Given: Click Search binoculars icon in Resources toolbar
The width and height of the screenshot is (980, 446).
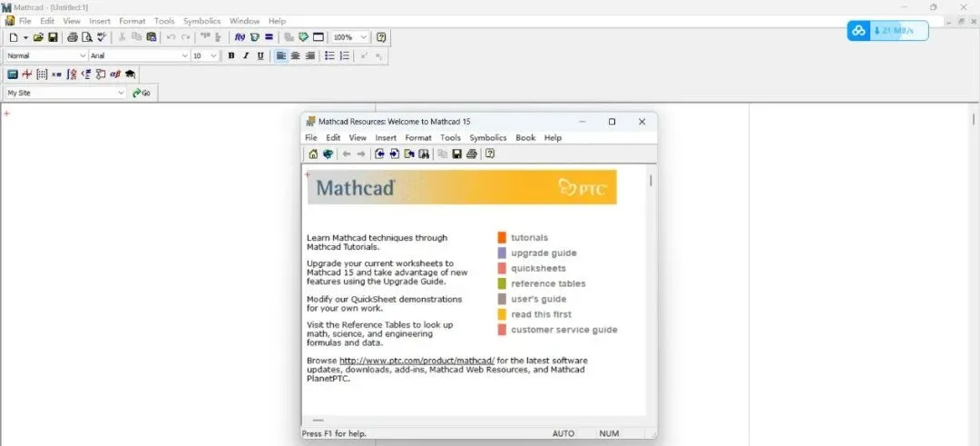Looking at the screenshot, I should coord(424,154).
